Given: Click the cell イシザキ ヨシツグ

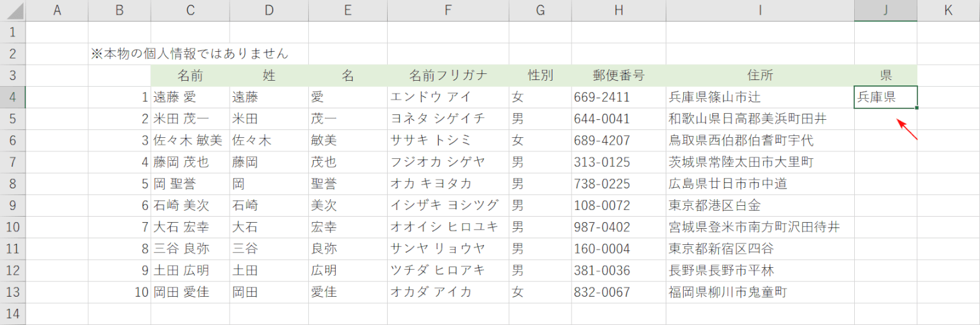Looking at the screenshot, I should (x=448, y=205).
